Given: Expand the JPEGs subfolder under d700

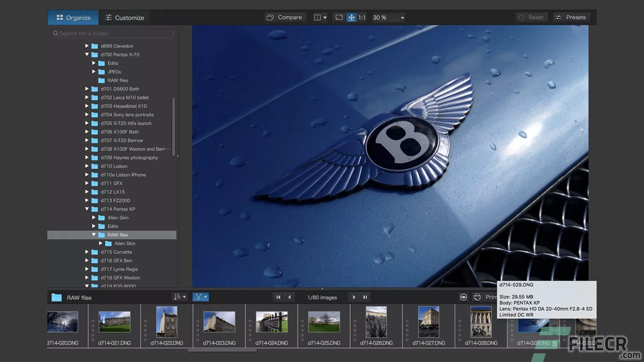Looking at the screenshot, I should (x=94, y=72).
